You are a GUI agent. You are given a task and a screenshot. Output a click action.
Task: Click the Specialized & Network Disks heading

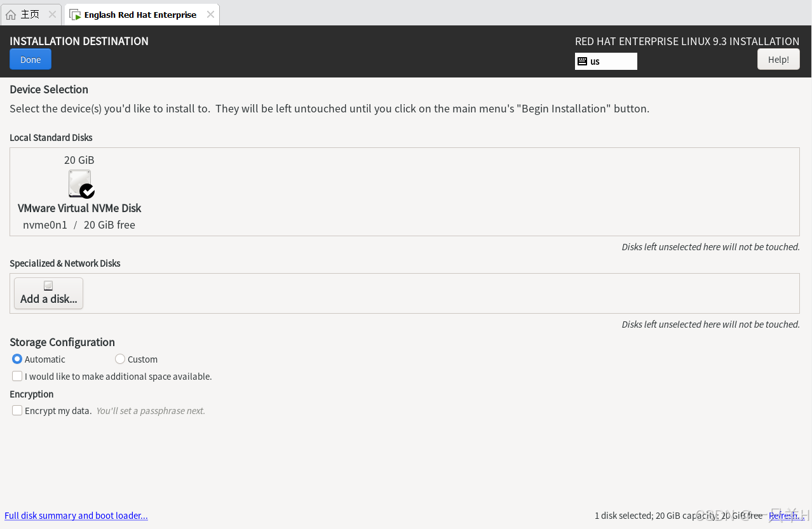pyautogui.click(x=65, y=264)
